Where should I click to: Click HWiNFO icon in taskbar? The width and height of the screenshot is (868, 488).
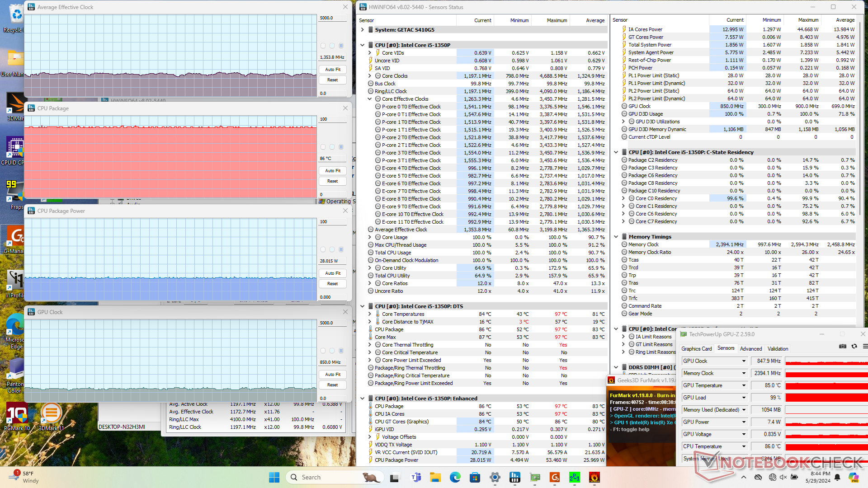pos(514,477)
